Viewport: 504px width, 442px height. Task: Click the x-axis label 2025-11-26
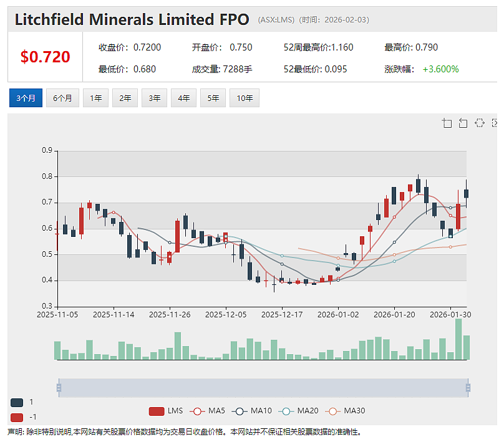(170, 314)
